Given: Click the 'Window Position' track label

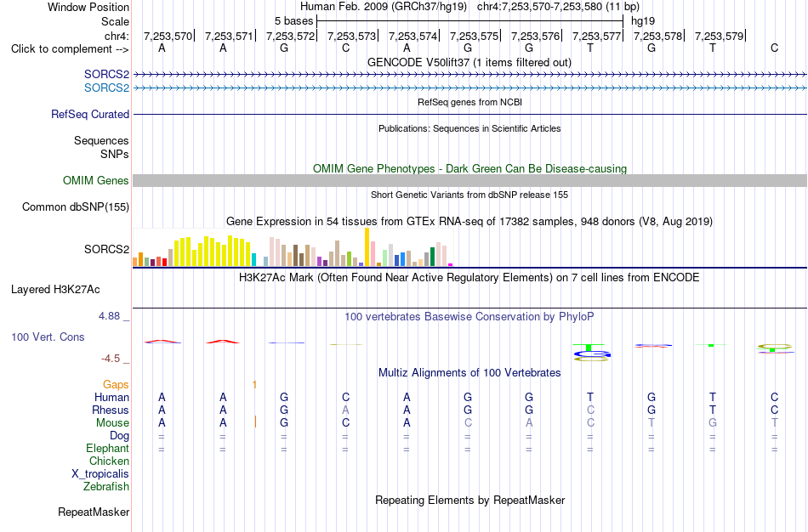Looking at the screenshot, I should click(x=88, y=7).
